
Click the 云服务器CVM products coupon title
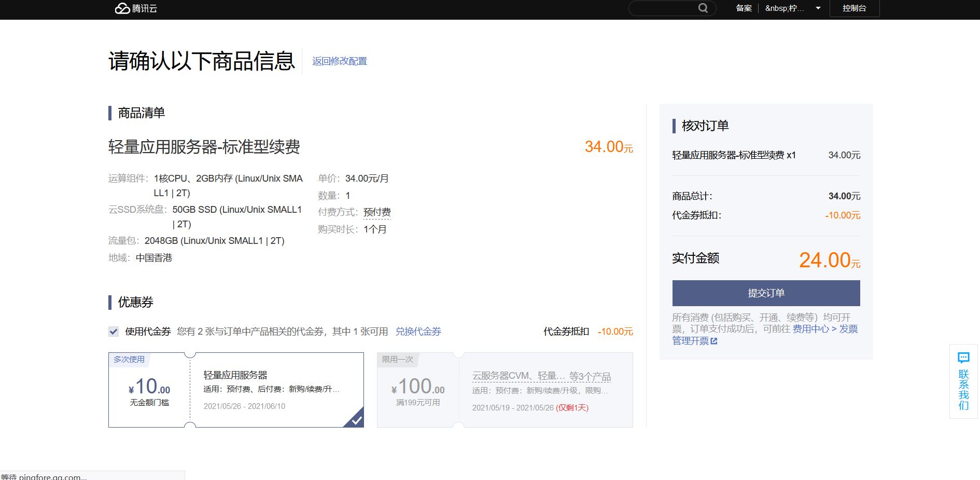click(x=541, y=376)
